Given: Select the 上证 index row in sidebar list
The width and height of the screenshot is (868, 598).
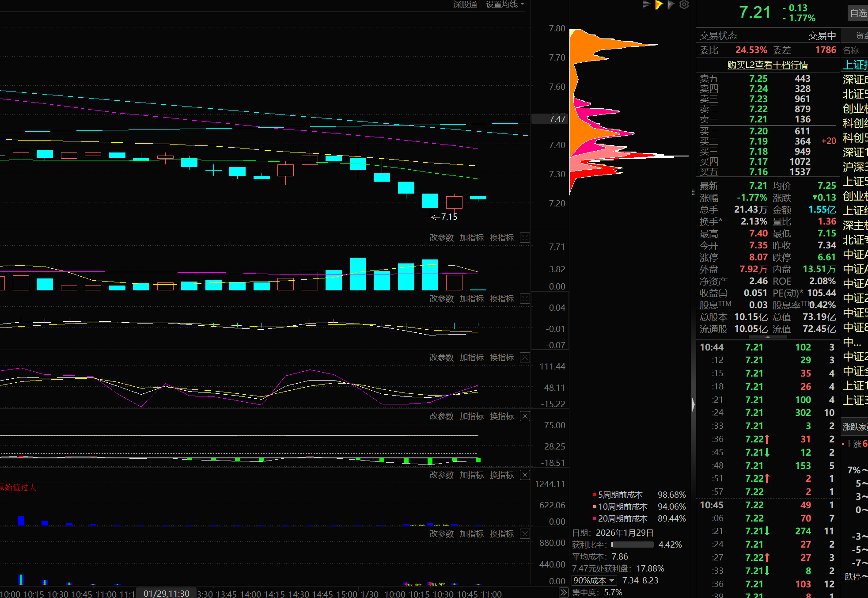Looking at the screenshot, I should pos(855,65).
